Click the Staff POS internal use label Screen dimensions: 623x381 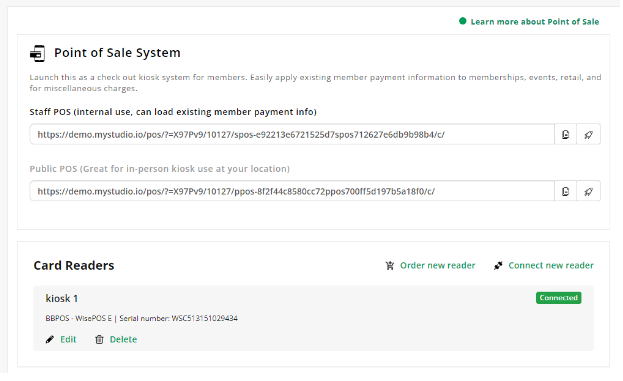(173, 112)
